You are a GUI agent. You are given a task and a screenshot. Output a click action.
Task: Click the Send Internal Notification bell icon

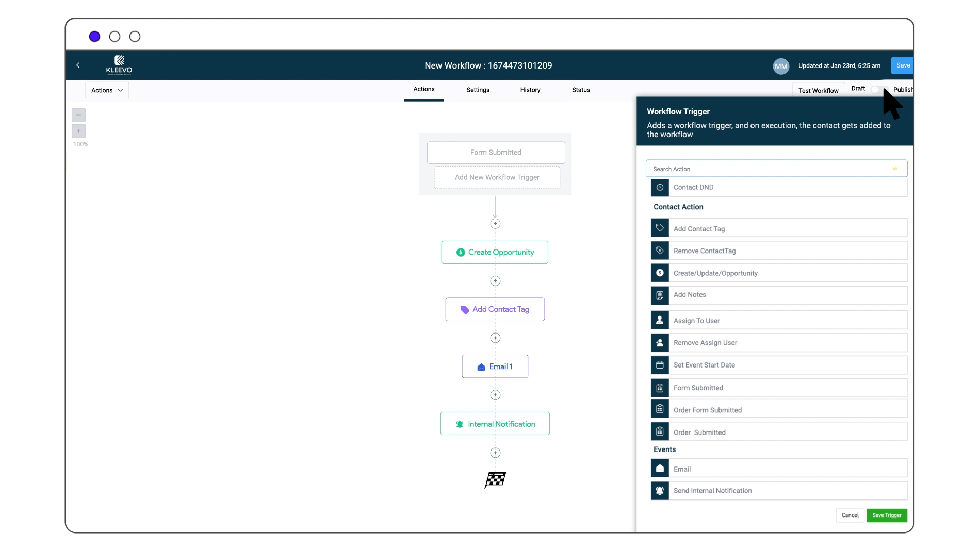pos(660,491)
